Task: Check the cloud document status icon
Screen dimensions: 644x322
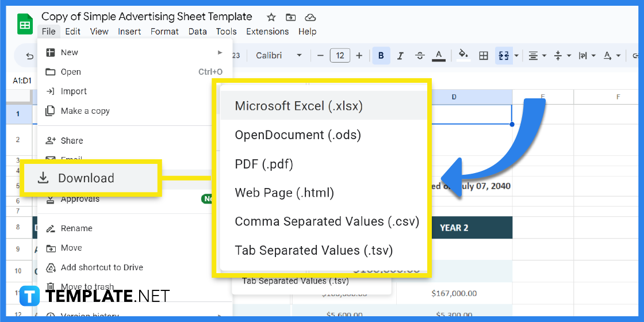Action: 310,17
